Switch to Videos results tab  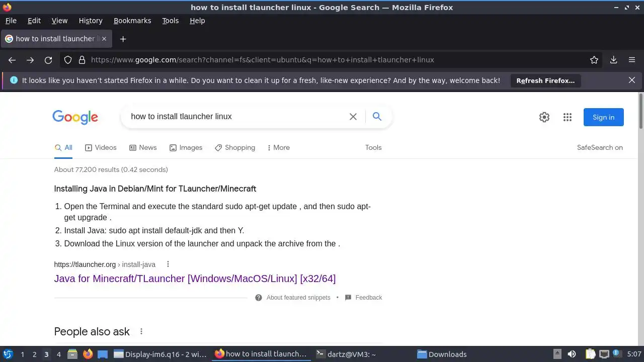pyautogui.click(x=101, y=148)
